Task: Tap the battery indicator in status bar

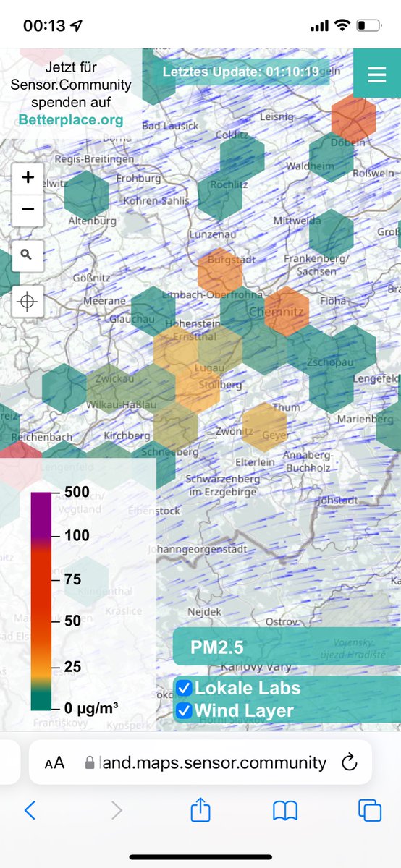Action: [x=369, y=26]
